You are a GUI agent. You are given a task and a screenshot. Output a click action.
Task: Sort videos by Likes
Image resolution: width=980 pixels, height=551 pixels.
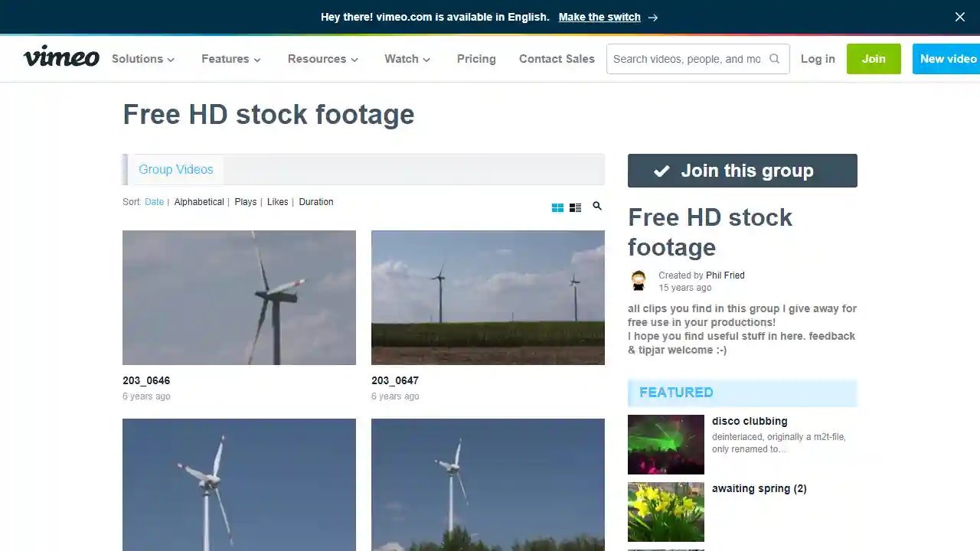[x=277, y=201]
